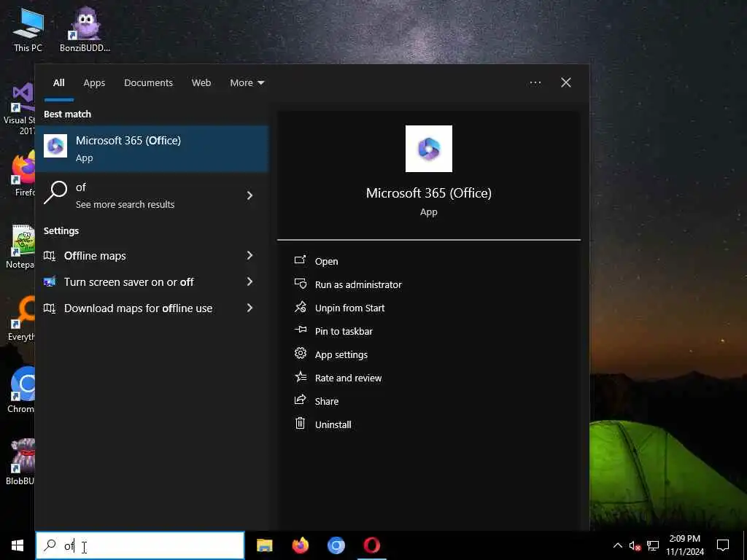The image size is (747, 560).
Task: Expand more results arrow for 'of'
Action: pyautogui.click(x=249, y=195)
